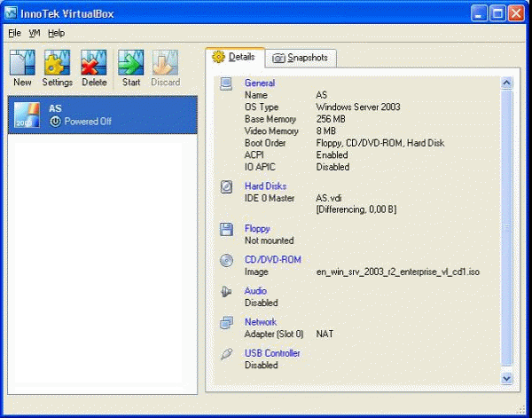Open the Floppy settings link

tap(257, 229)
